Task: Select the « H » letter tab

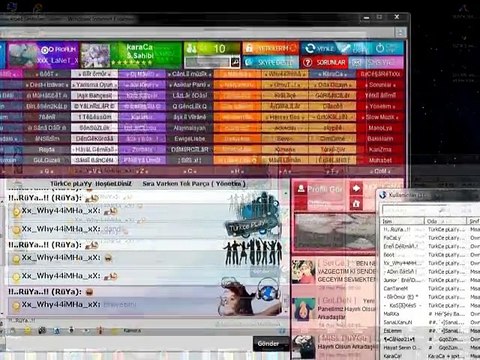Action: tap(237, 171)
